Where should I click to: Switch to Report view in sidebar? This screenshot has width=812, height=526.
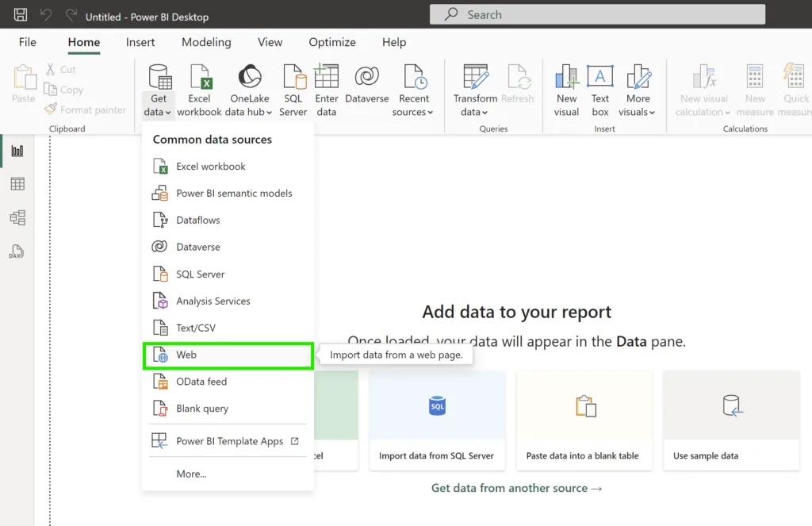click(x=17, y=151)
